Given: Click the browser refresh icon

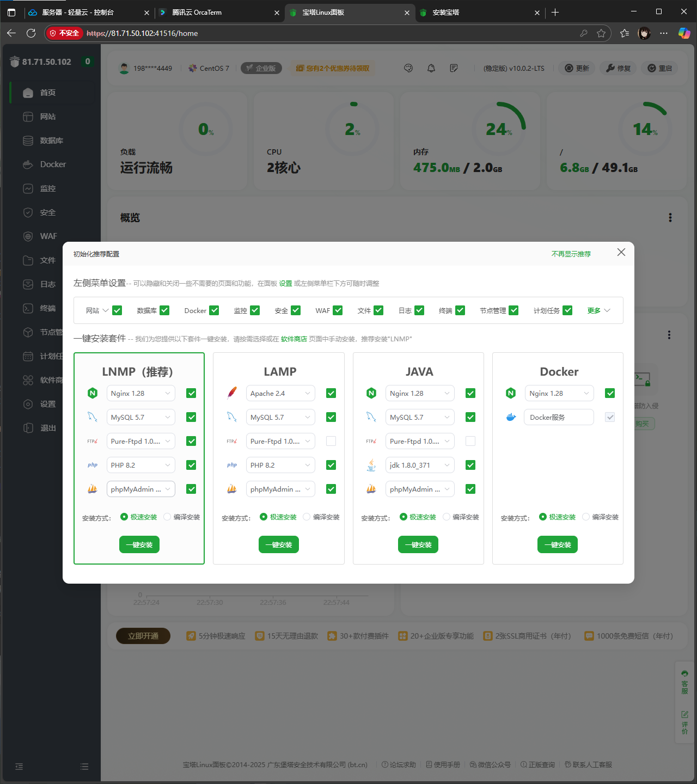Looking at the screenshot, I should [31, 33].
